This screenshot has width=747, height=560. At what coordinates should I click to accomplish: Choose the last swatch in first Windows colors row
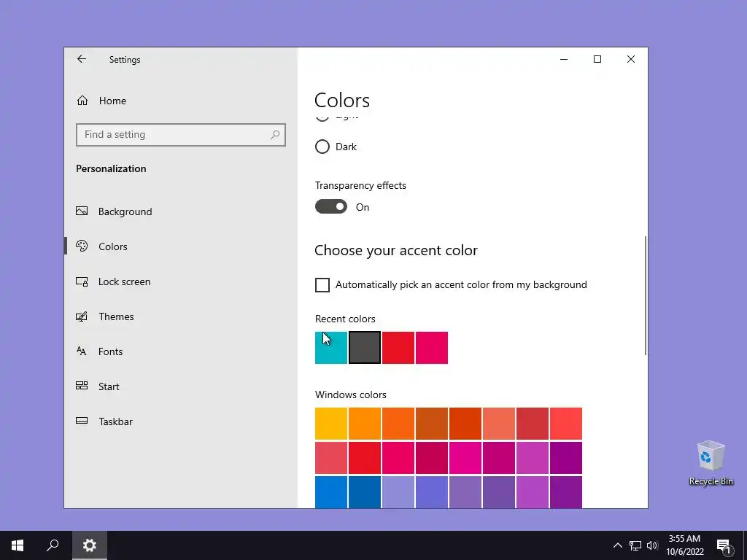566,424
